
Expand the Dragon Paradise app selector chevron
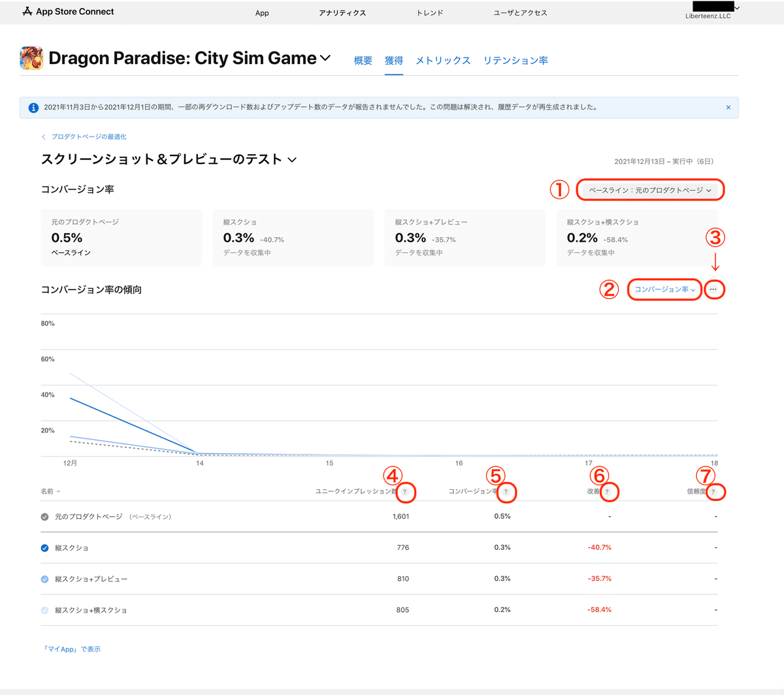(x=325, y=58)
